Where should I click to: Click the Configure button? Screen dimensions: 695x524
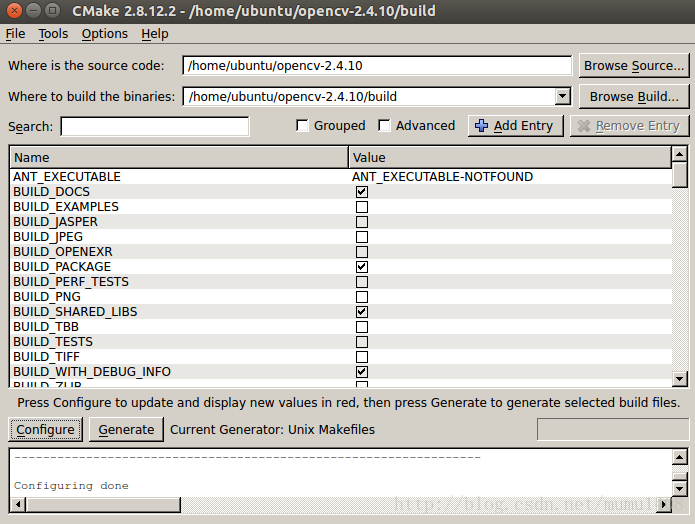[45, 430]
